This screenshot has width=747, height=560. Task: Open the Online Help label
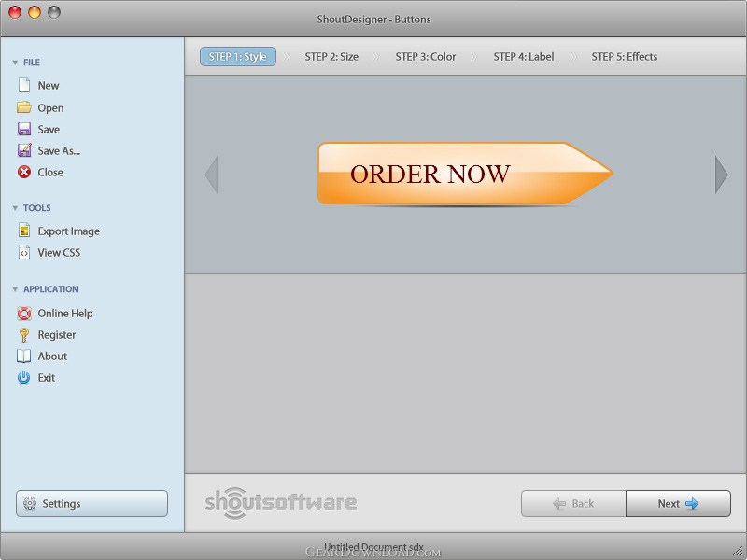[65, 313]
